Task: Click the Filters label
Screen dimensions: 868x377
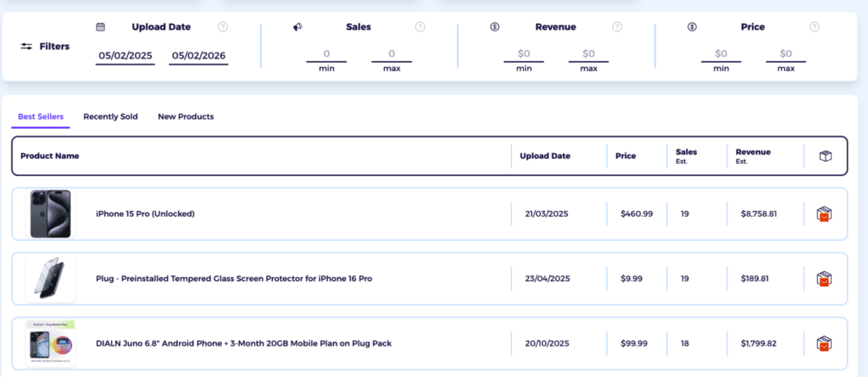Action: pyautogui.click(x=54, y=47)
